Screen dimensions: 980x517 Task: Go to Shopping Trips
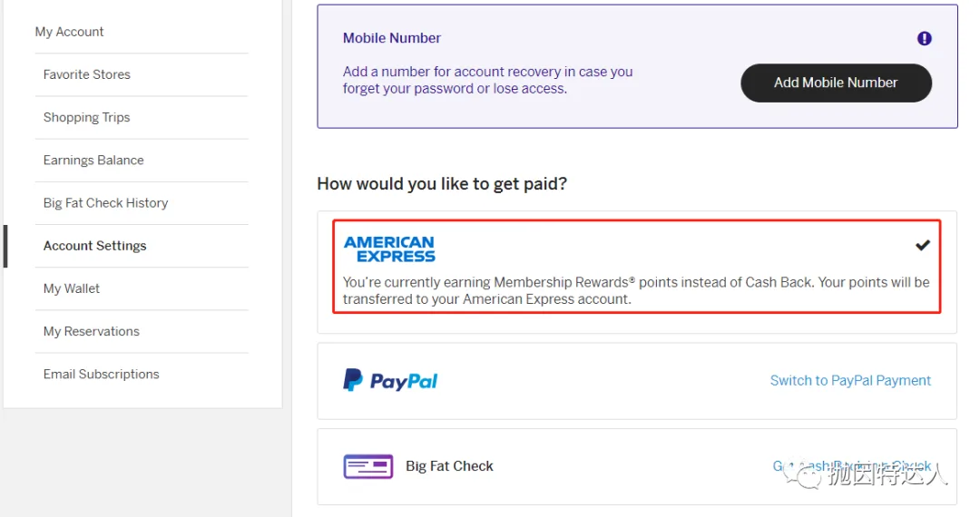tap(87, 117)
